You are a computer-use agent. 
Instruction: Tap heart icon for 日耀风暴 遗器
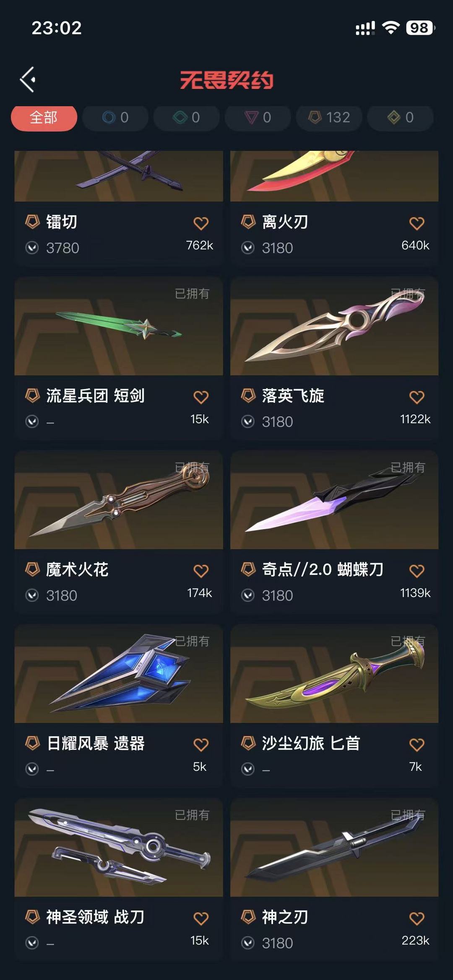coord(201,745)
